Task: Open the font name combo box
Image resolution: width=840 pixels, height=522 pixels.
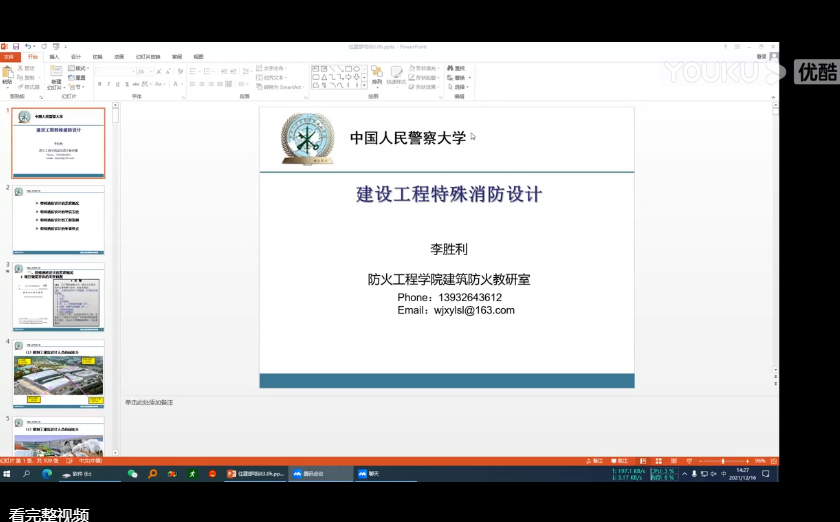Action: [x=116, y=71]
